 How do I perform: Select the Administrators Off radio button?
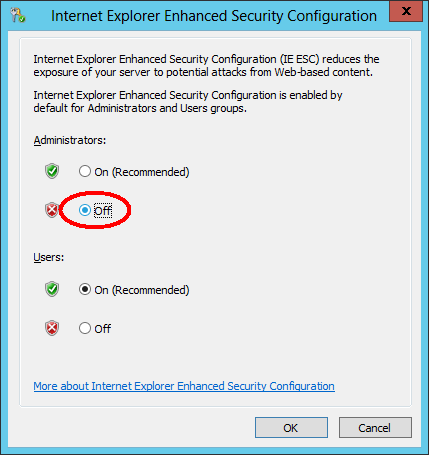point(85,210)
